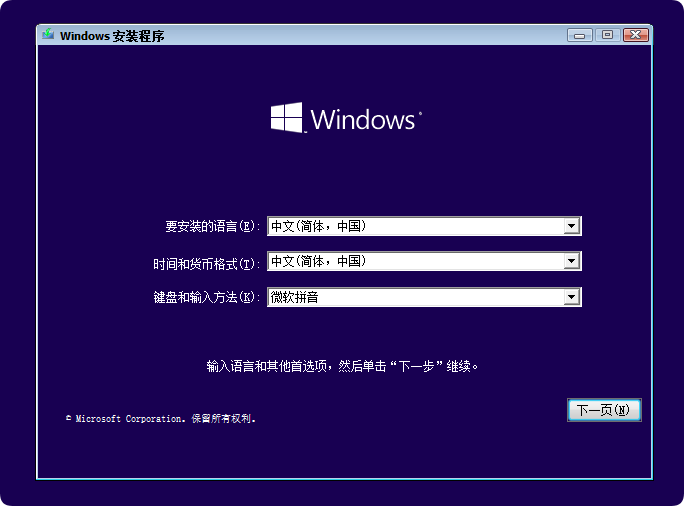Image resolution: width=684 pixels, height=506 pixels.
Task: Click the Windows Setup icon in title bar
Action: click(x=47, y=35)
